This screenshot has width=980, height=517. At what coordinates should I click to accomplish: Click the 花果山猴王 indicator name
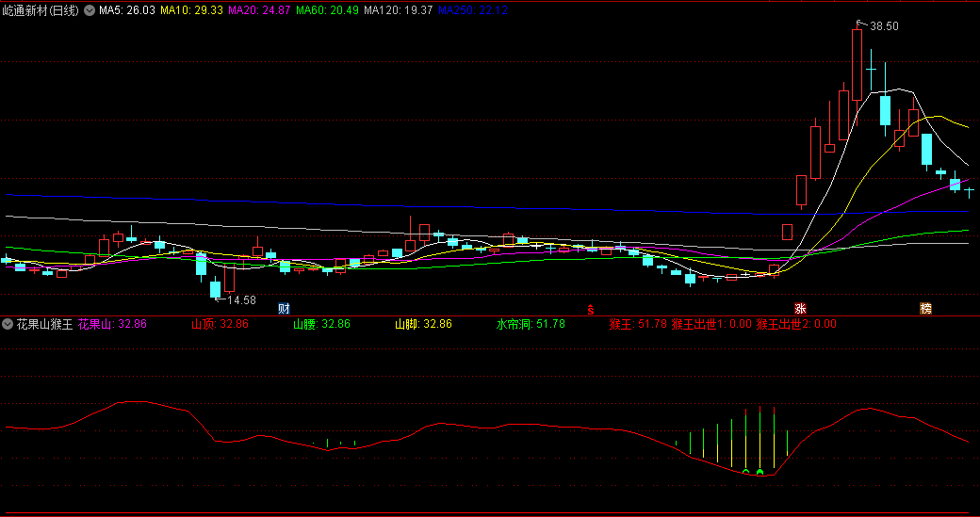(44, 324)
